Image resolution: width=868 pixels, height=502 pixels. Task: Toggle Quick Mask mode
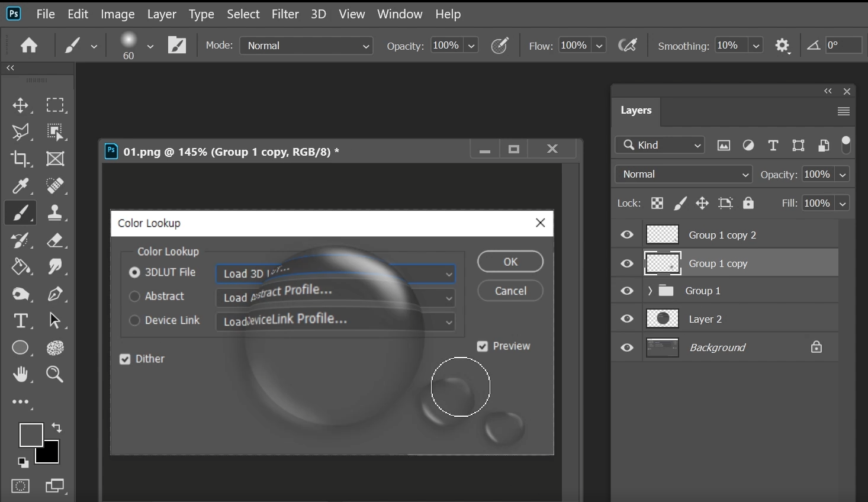21,487
